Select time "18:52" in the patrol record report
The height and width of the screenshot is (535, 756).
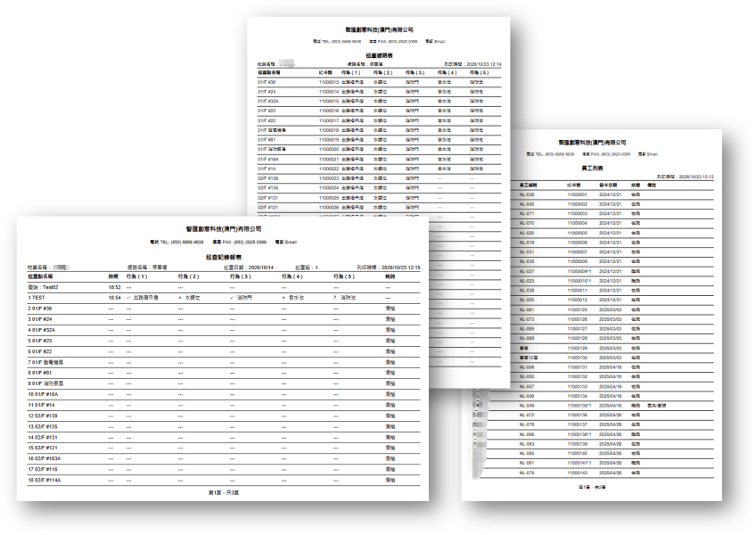114,287
